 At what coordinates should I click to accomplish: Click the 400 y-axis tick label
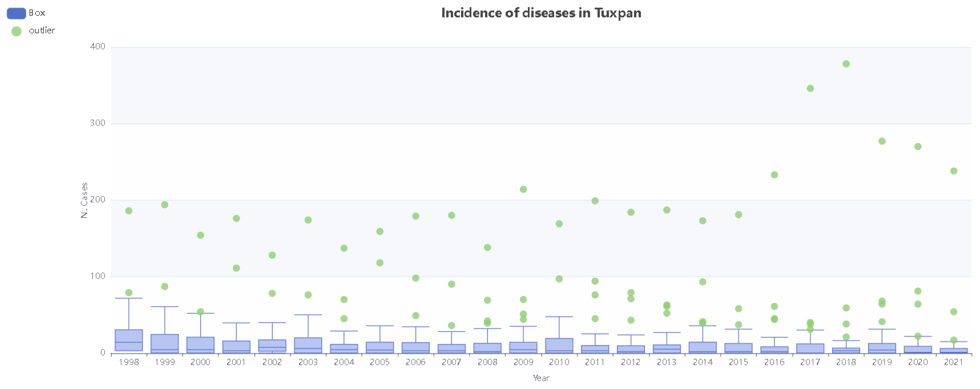(97, 46)
